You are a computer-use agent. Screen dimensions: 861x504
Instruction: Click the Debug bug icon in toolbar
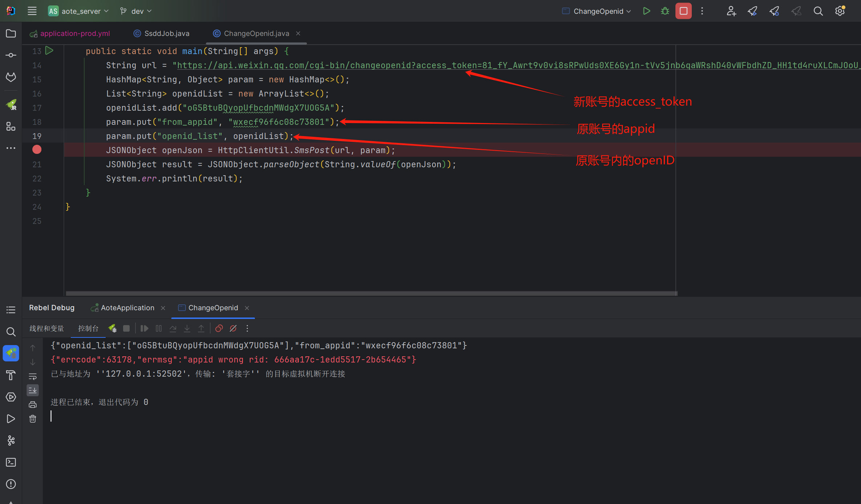click(x=665, y=11)
